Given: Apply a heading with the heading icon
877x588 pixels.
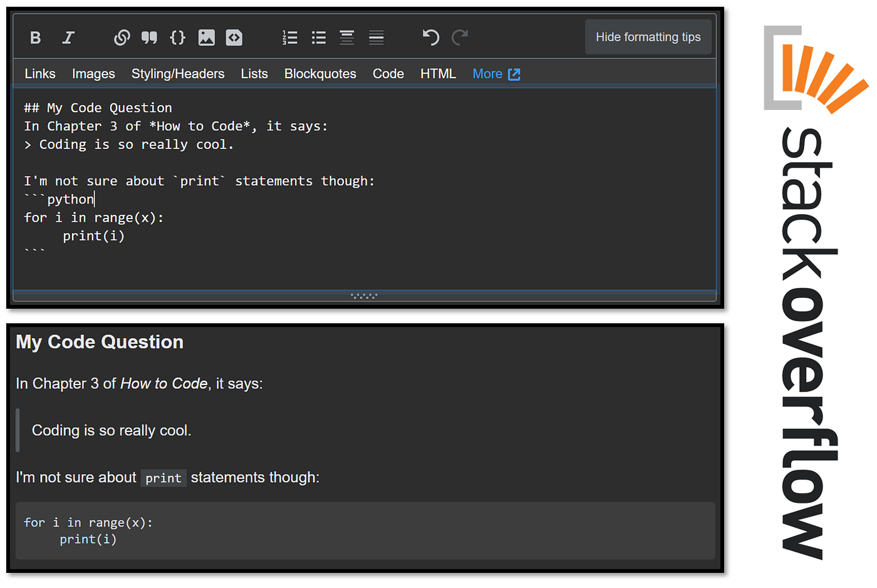Looking at the screenshot, I should (x=346, y=37).
